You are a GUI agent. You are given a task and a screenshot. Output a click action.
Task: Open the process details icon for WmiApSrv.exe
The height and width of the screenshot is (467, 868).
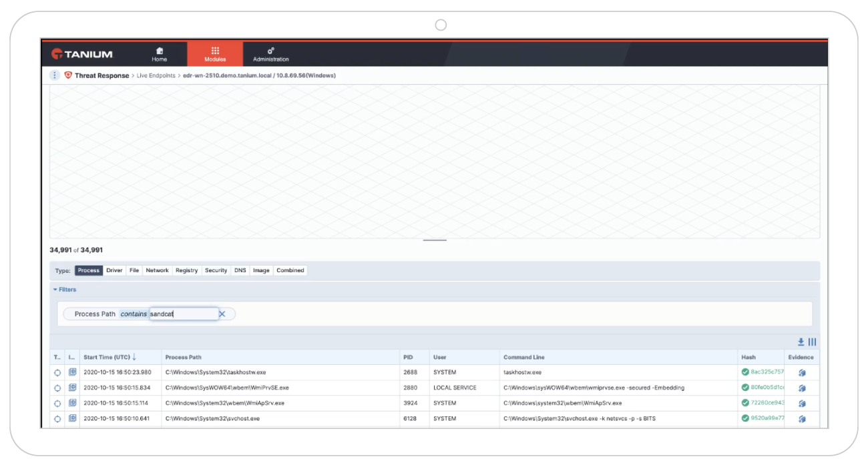point(72,403)
